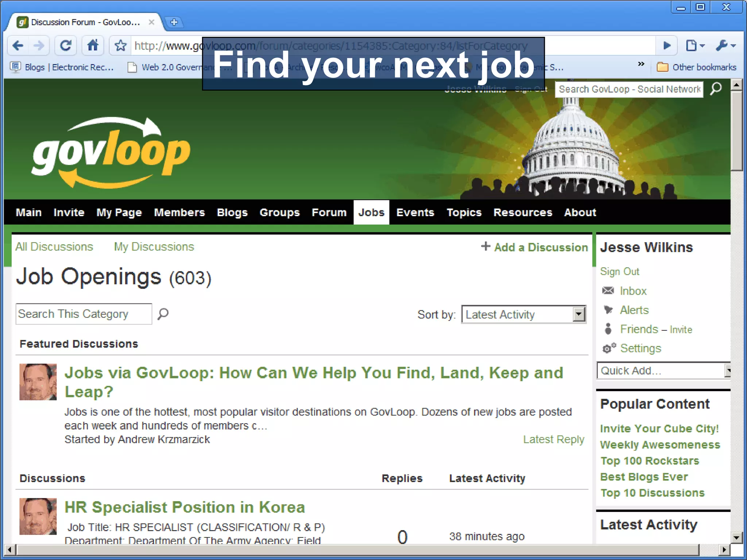The height and width of the screenshot is (560, 747).
Task: Open Topics in navigation bar
Action: [x=464, y=212]
